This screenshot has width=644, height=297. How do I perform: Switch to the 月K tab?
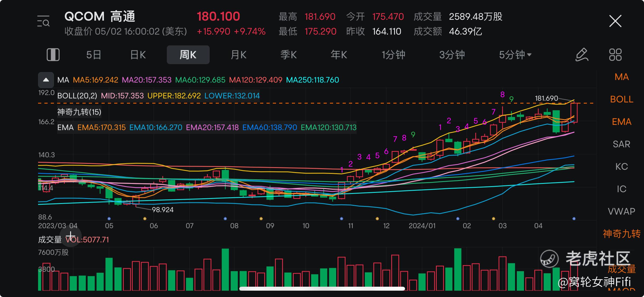point(238,55)
